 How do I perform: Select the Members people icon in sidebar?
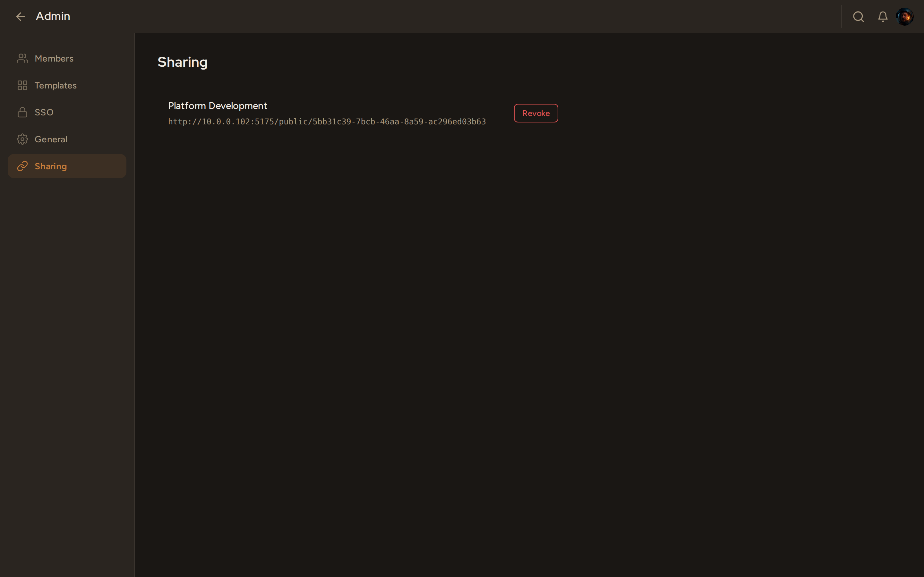point(22,58)
